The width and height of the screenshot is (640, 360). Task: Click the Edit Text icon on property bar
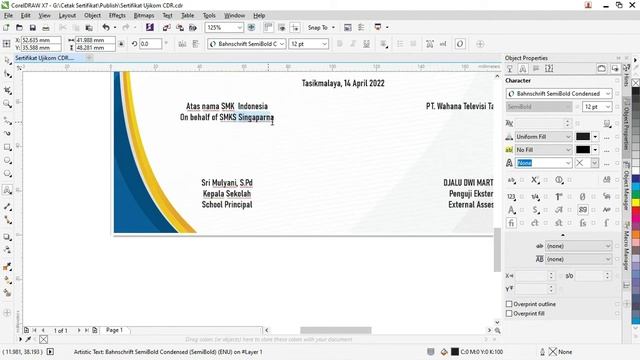coord(443,44)
